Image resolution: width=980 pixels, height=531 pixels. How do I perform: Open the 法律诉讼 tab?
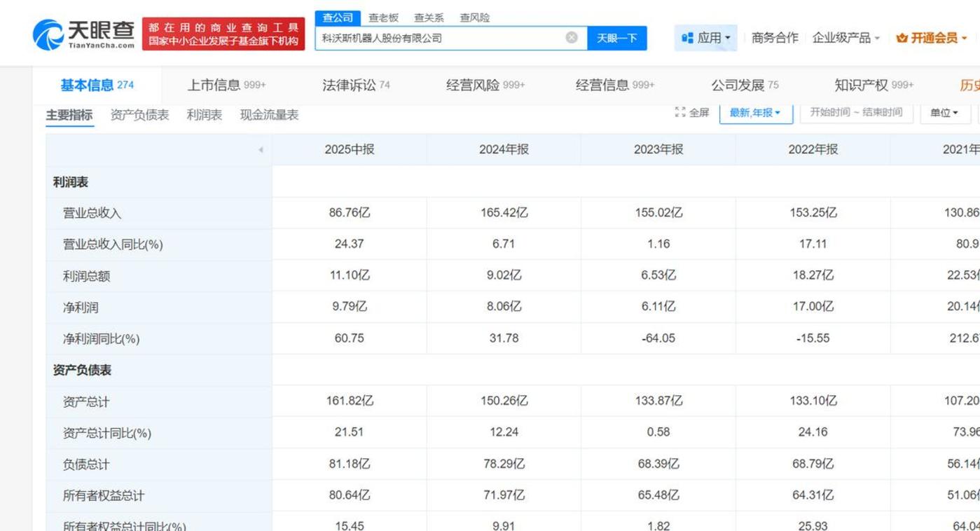[x=355, y=85]
